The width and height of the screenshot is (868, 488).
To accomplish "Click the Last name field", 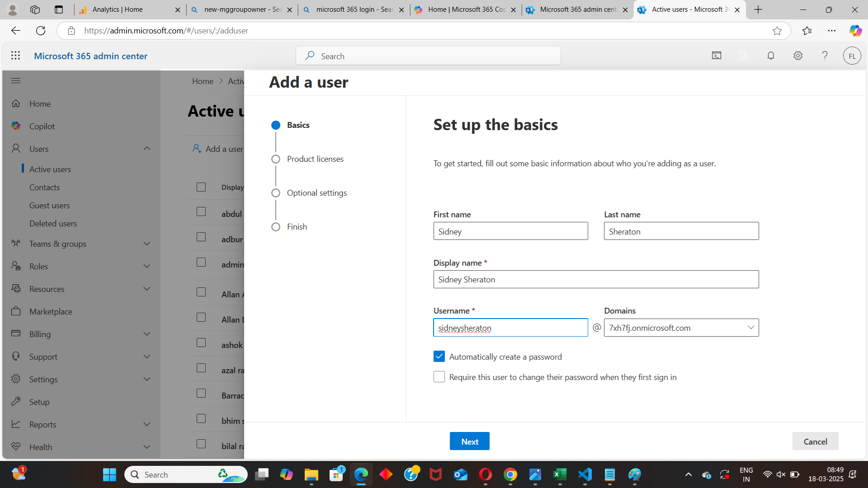I will pos(681,231).
